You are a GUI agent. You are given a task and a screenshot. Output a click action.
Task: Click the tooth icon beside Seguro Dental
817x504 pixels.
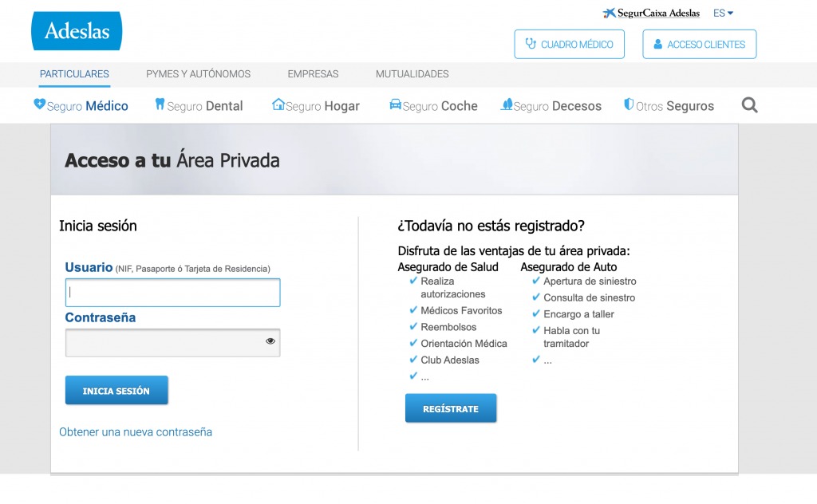pyautogui.click(x=160, y=104)
